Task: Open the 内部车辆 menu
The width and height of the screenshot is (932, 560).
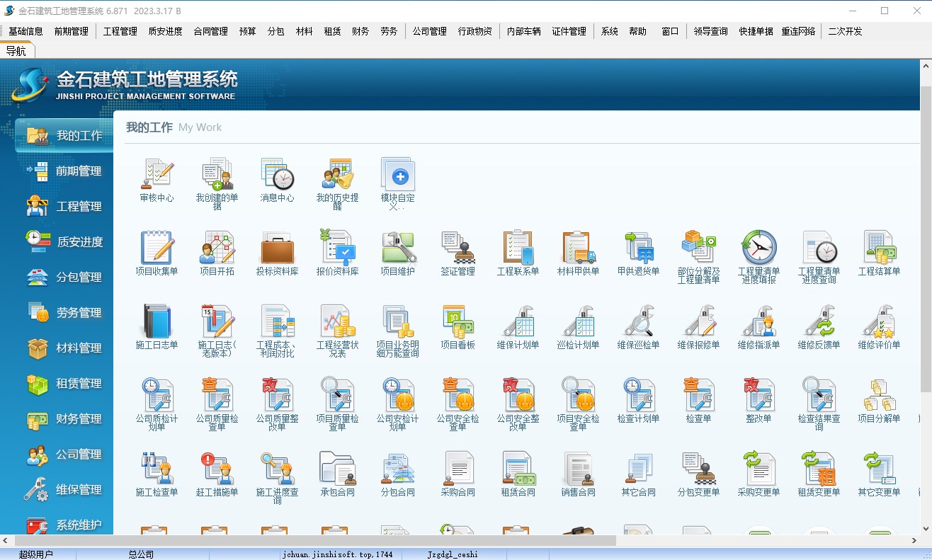Action: tap(524, 31)
